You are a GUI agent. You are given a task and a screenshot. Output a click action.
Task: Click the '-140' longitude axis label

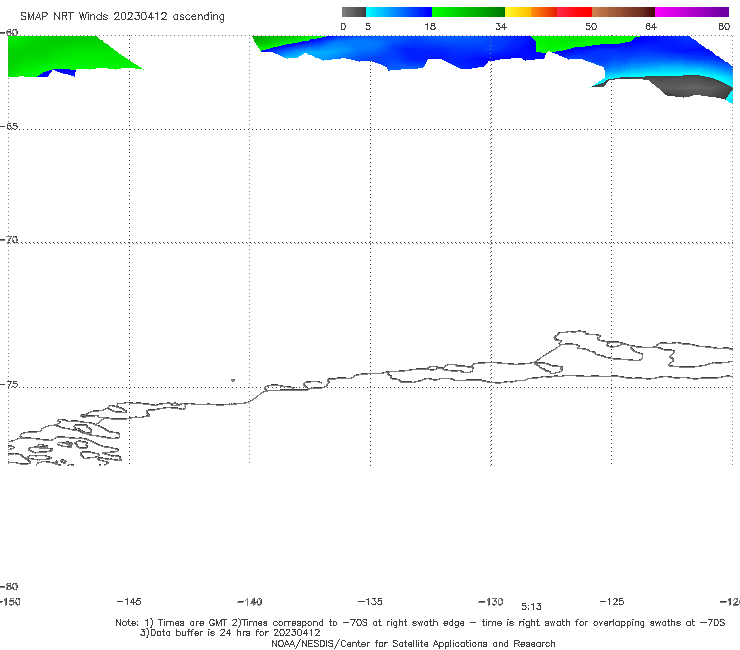point(250,602)
